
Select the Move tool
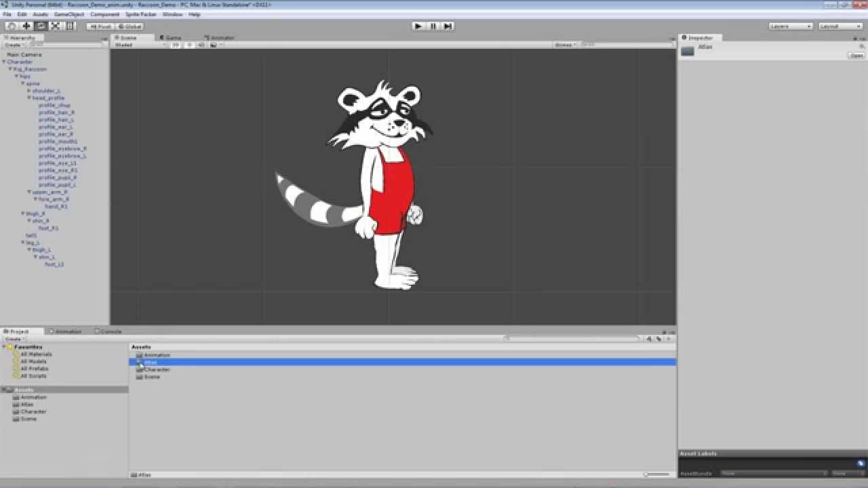[x=26, y=26]
